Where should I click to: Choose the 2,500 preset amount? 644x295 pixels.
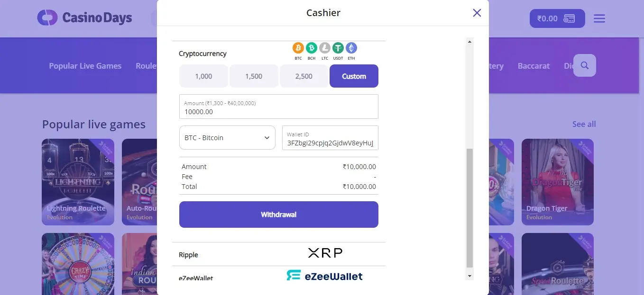tap(304, 76)
